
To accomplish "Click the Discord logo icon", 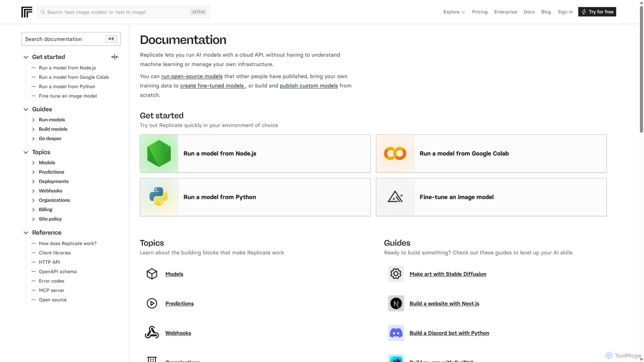I will click(396, 333).
